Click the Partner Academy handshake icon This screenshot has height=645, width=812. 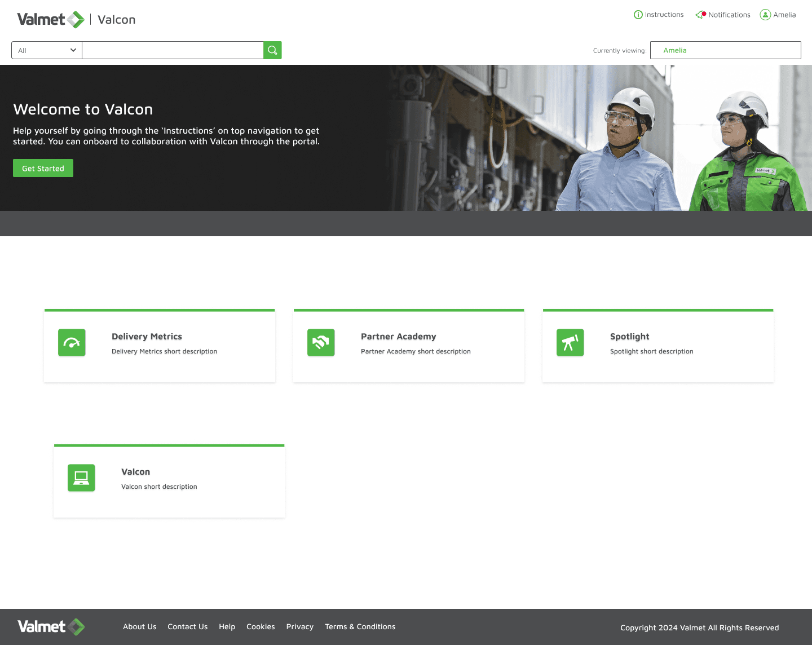pyautogui.click(x=321, y=342)
